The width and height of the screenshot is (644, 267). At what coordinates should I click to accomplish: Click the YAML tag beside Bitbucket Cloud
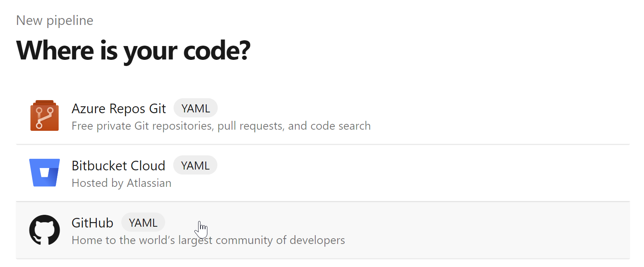(x=195, y=165)
